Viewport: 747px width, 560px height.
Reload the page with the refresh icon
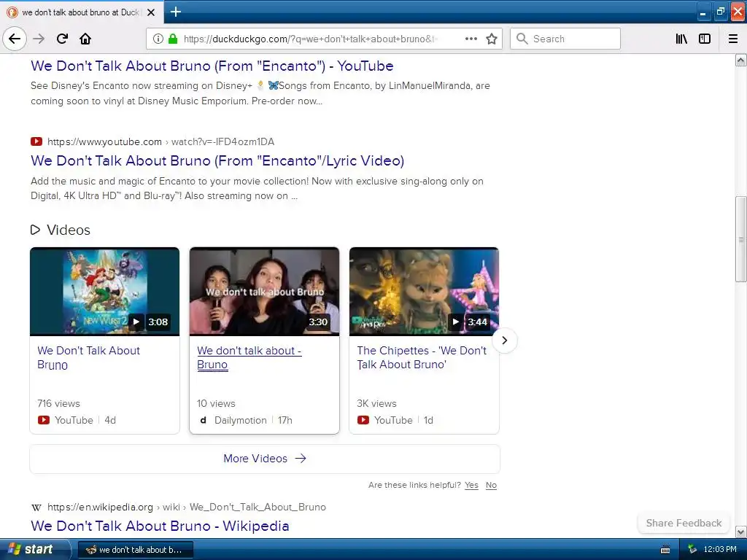point(62,39)
